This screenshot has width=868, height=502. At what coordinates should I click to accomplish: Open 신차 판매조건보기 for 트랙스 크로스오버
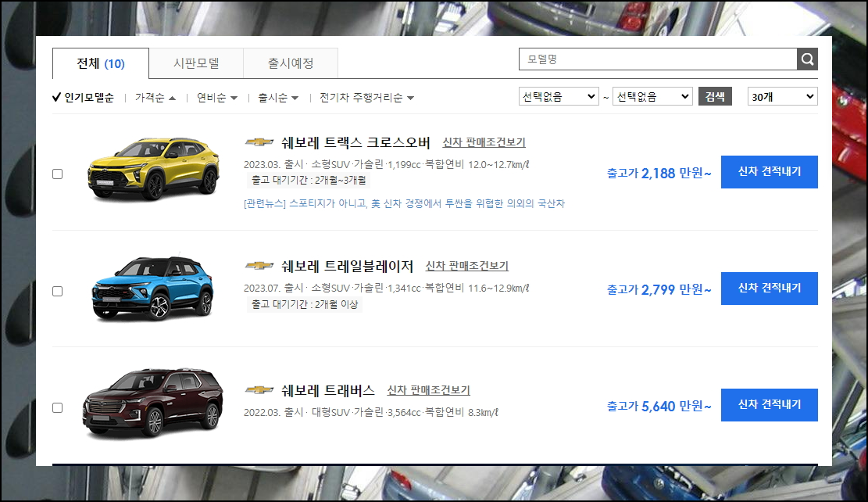coord(484,142)
